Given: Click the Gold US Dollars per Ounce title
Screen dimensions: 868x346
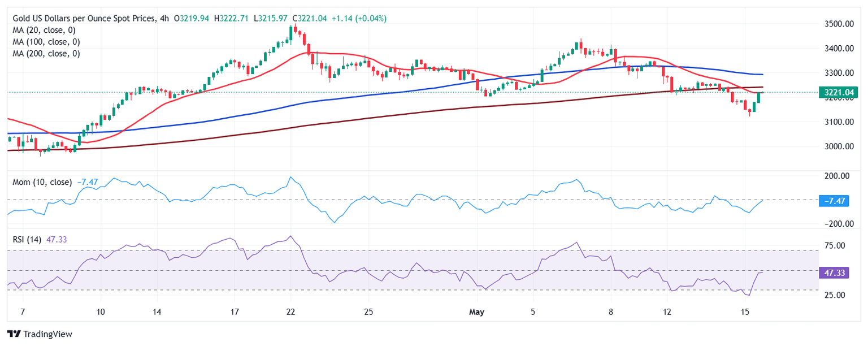Looking at the screenshot, I should pyautogui.click(x=83, y=18).
